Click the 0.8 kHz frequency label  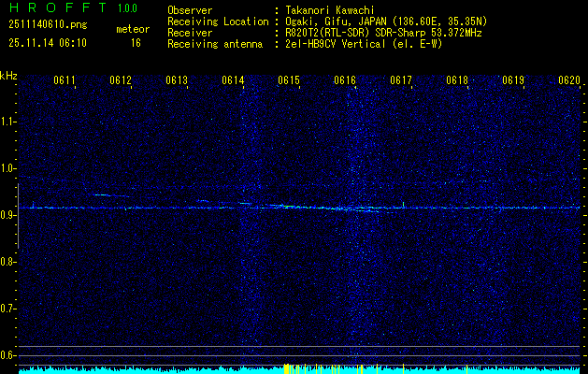(x=7, y=262)
